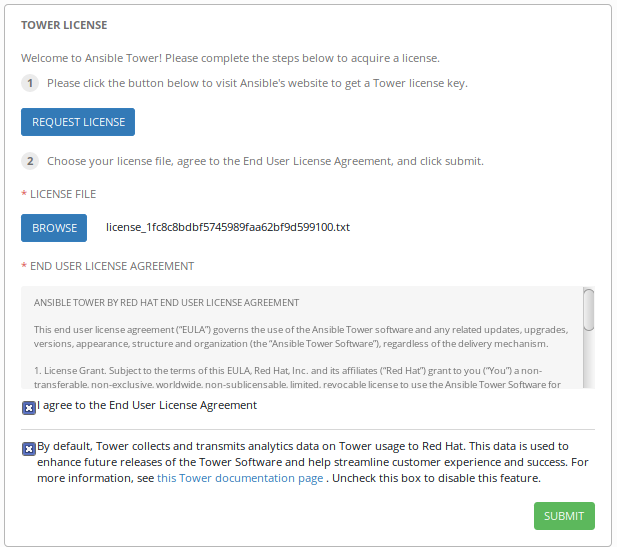The width and height of the screenshot is (617, 547).
Task: Click the END USER LICENSE AGREEMENT field label
Action: (x=111, y=266)
